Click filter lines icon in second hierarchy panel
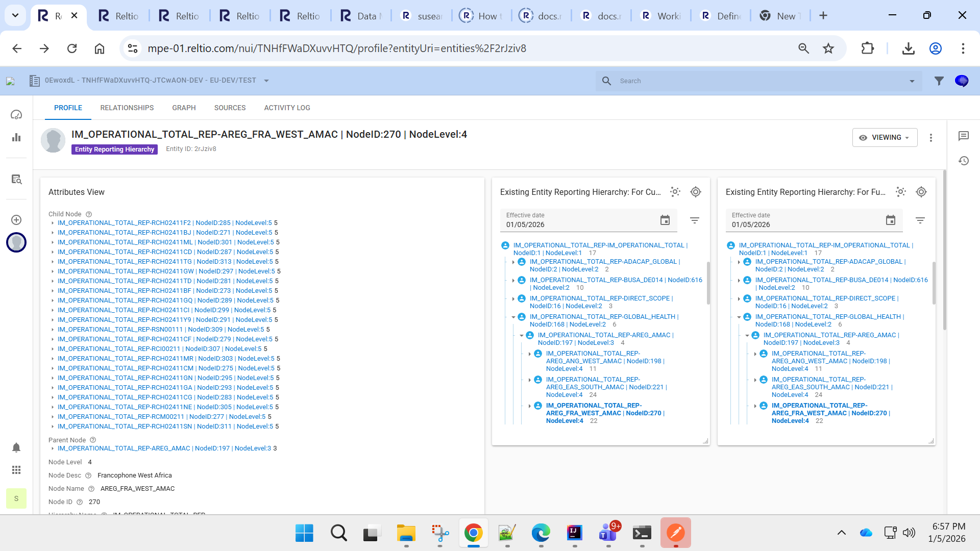Image resolution: width=980 pixels, height=551 pixels. click(x=920, y=220)
